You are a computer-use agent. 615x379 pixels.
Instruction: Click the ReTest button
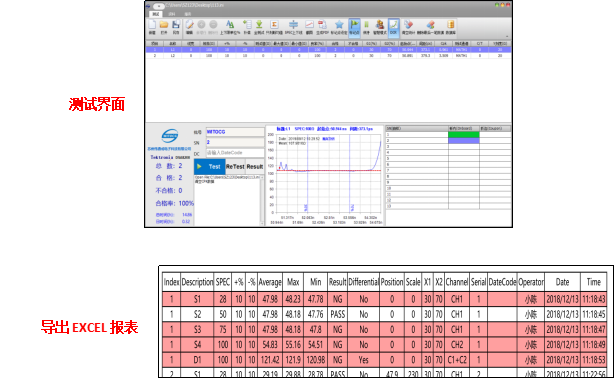pyautogui.click(x=235, y=167)
